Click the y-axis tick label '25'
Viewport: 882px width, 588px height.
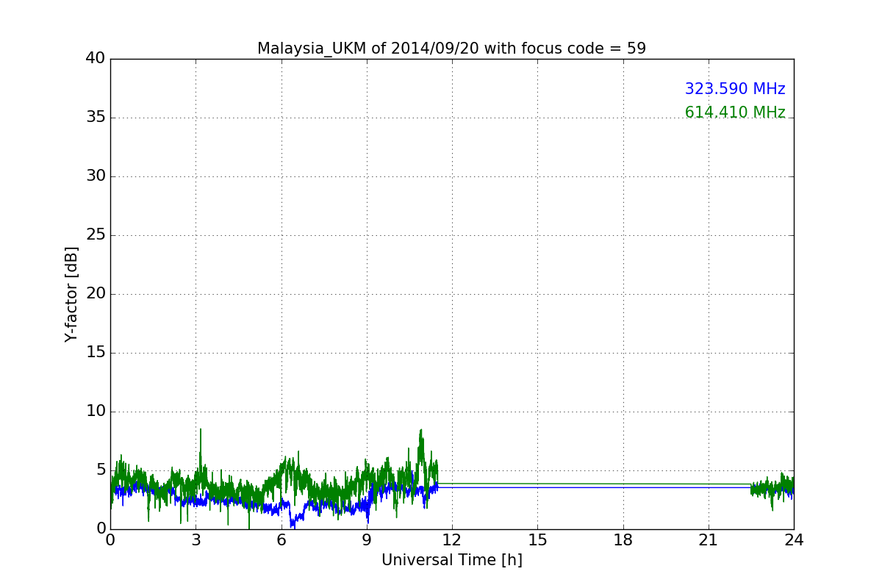coord(96,235)
